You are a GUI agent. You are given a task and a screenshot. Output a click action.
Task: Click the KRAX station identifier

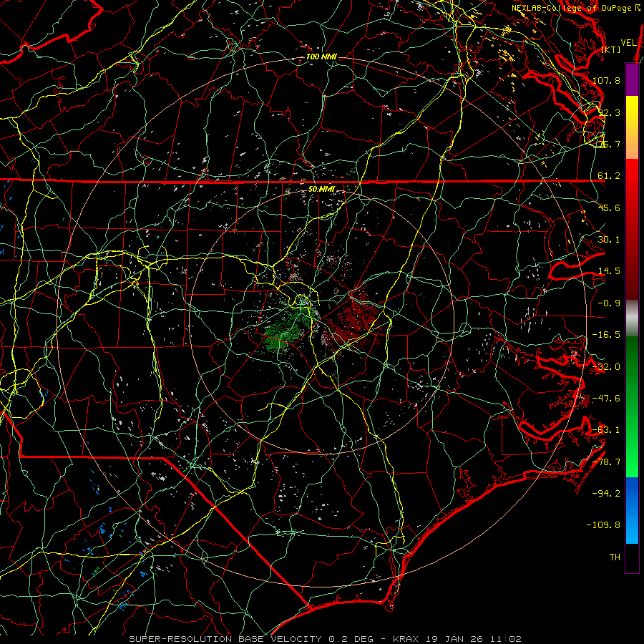point(406,639)
